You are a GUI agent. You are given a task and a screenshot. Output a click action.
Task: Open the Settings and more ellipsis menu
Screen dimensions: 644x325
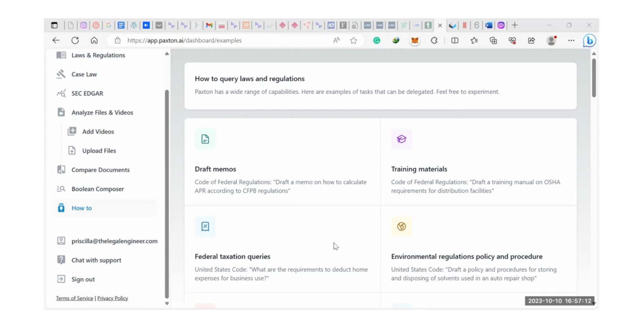[x=571, y=41]
